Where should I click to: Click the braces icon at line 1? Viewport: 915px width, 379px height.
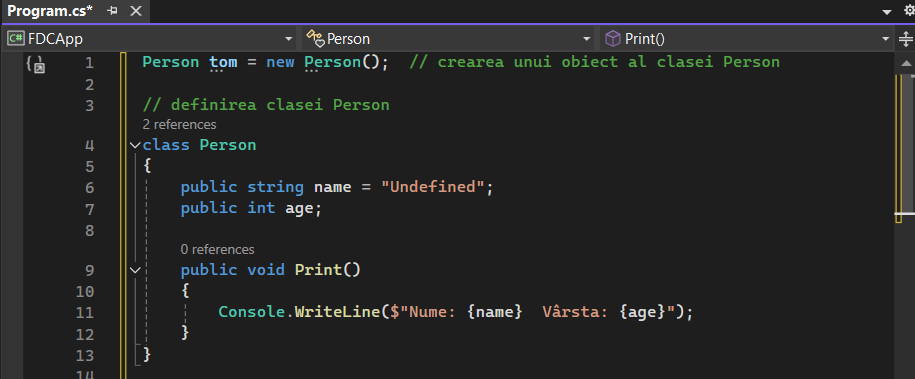(x=36, y=64)
